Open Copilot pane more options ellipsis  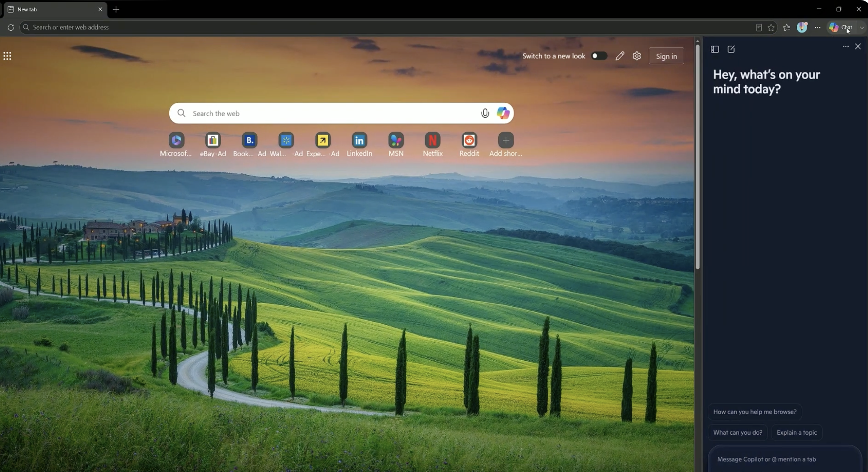click(845, 46)
